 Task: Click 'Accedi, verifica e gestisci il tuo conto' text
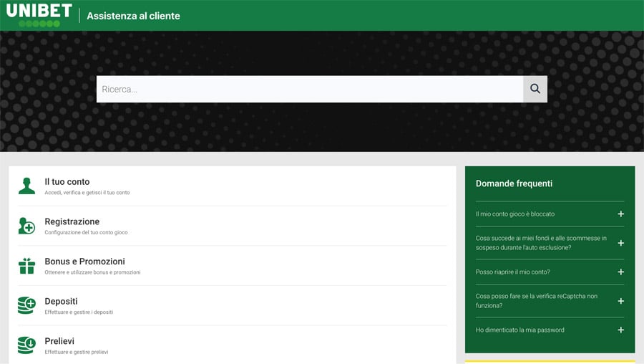coord(87,193)
